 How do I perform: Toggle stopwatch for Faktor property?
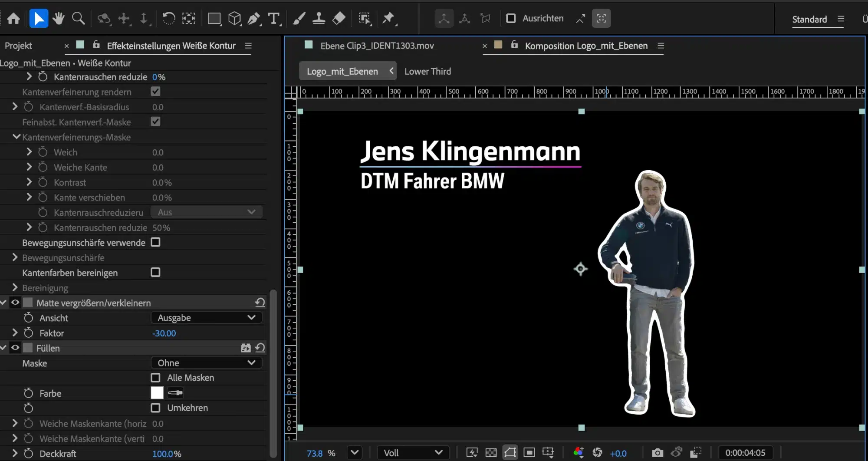[x=28, y=333]
